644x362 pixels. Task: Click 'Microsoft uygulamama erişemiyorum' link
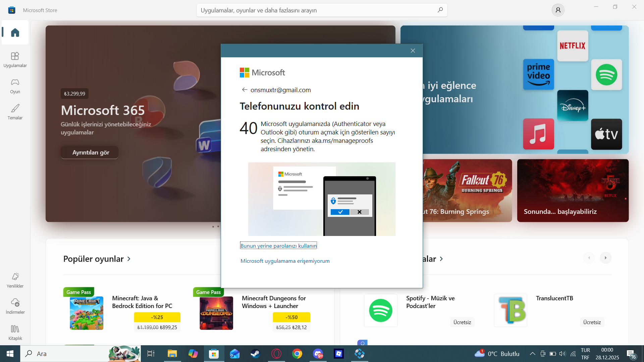285,261
